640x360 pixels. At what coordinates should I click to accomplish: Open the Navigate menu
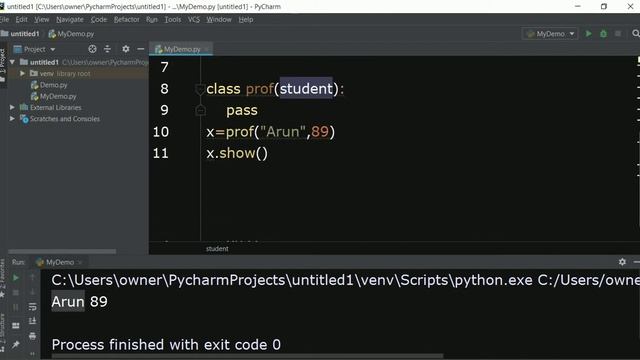pyautogui.click(x=70, y=20)
